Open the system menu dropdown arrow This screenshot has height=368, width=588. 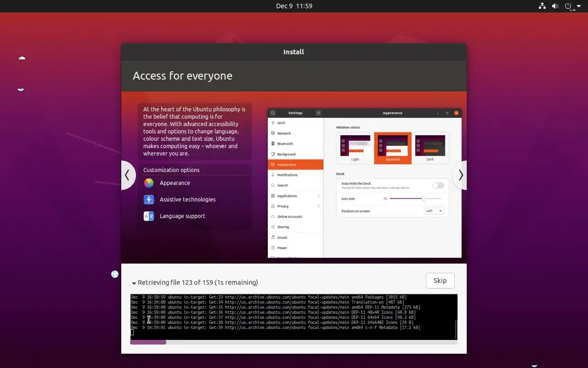[x=579, y=6]
